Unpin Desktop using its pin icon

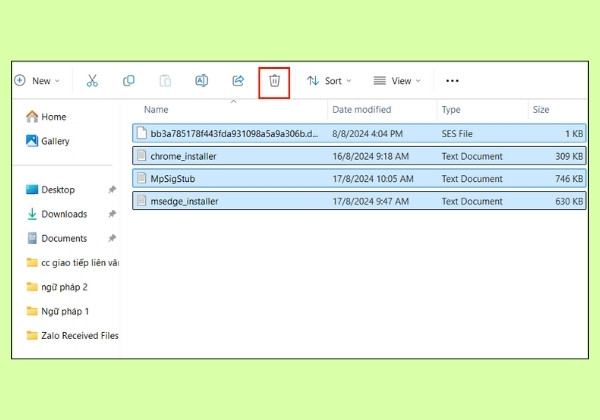pos(112,189)
